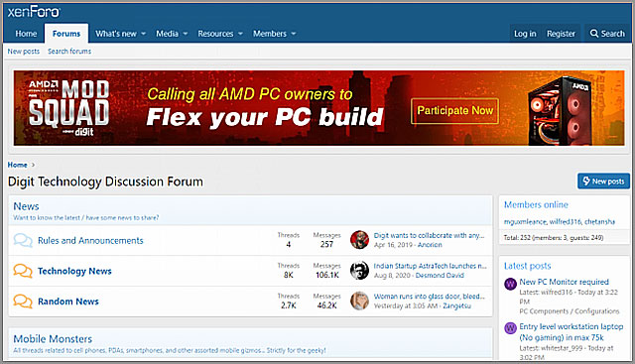Open Desmond David's profile link
The image size is (635, 364).
440,276
